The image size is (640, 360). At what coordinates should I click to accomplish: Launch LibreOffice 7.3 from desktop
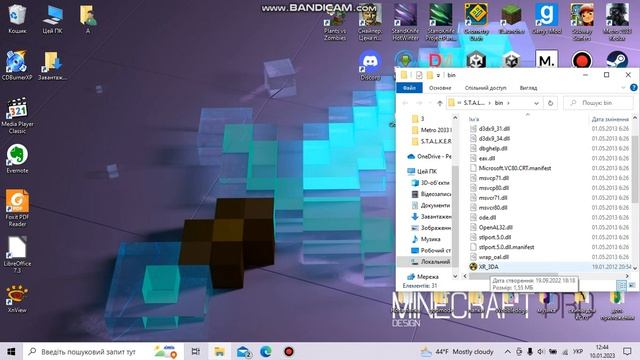pos(17,255)
